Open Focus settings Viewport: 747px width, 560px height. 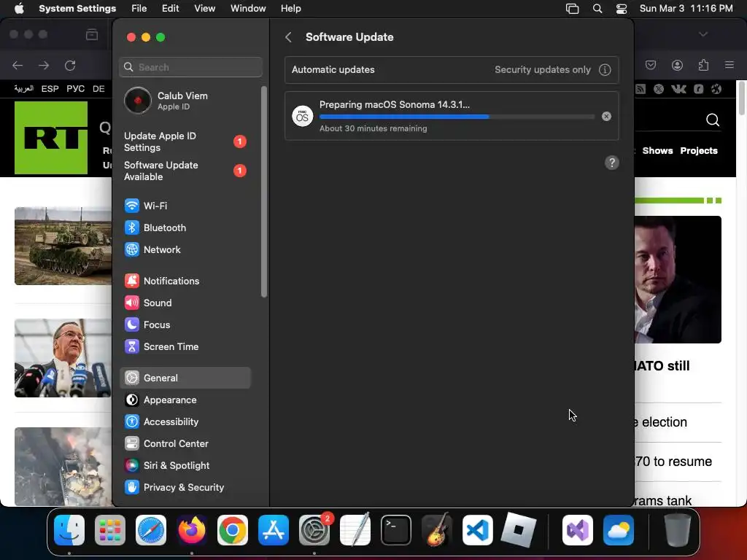(x=185, y=324)
